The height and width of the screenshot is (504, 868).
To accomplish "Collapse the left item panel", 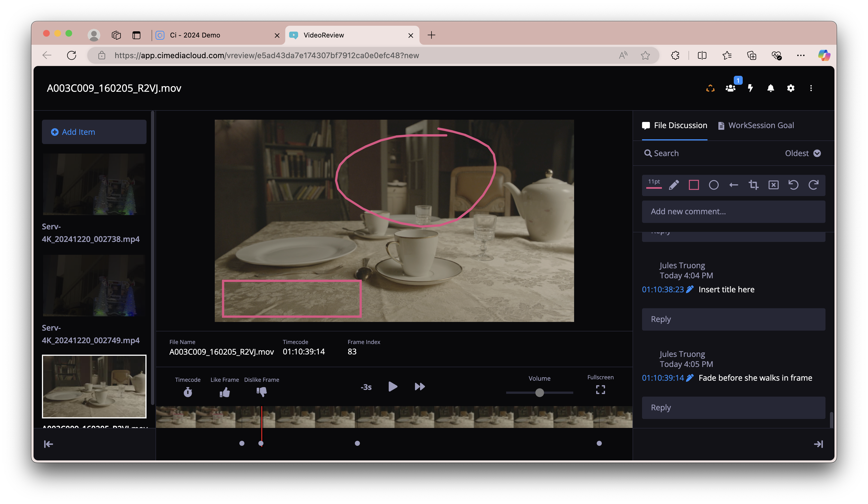I will [49, 444].
